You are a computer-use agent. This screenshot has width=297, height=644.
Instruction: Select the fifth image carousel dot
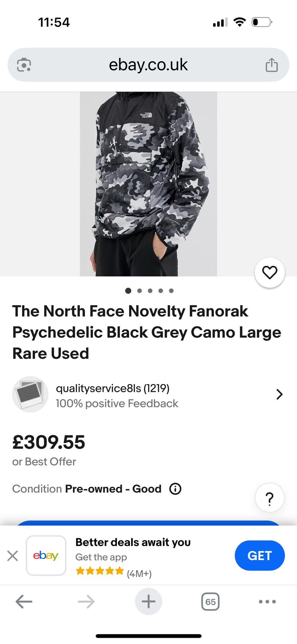pyautogui.click(x=171, y=291)
